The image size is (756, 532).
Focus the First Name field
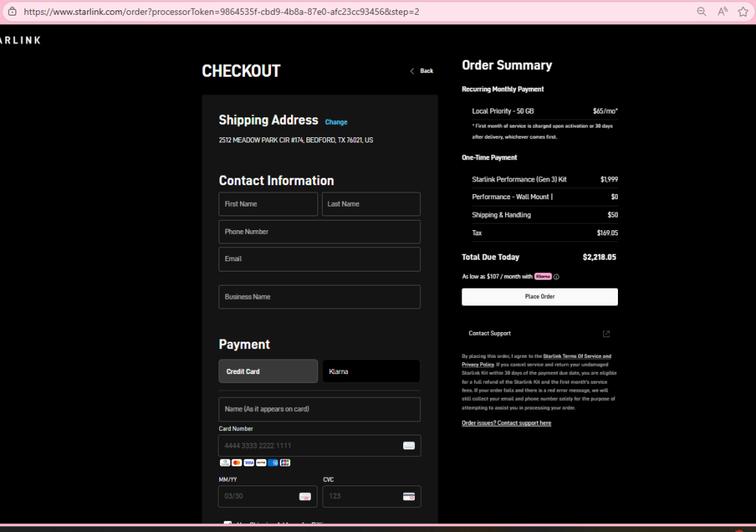click(268, 204)
